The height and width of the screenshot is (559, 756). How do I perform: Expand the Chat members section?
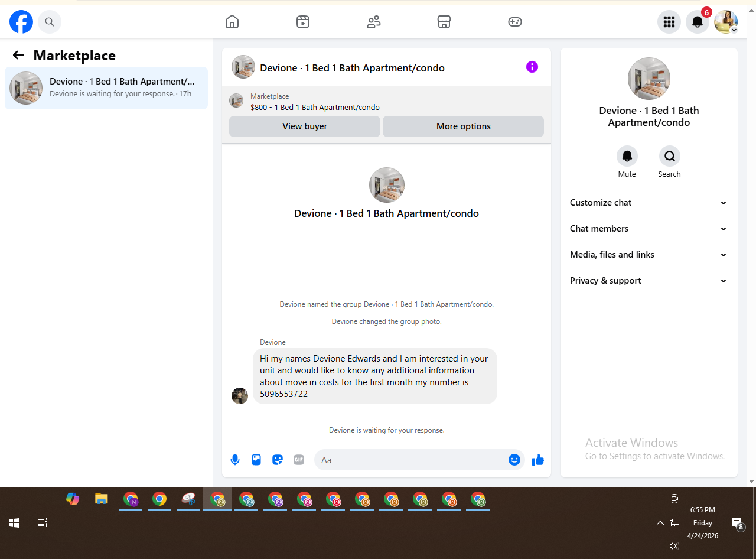(x=649, y=229)
